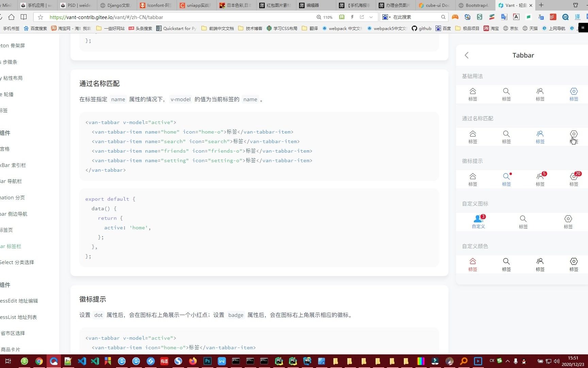Select the settings tab under 自定义颜色
This screenshot has width=588, height=368.
point(574,264)
